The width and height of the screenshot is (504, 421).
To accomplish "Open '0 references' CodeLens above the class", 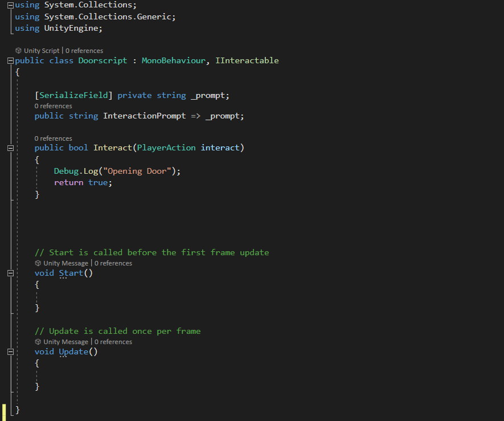I will [x=84, y=51].
